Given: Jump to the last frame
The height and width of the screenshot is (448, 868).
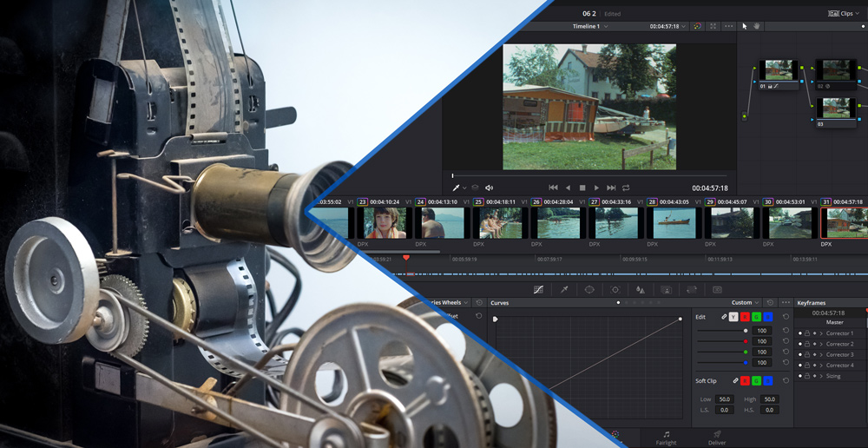Looking at the screenshot, I should (611, 188).
